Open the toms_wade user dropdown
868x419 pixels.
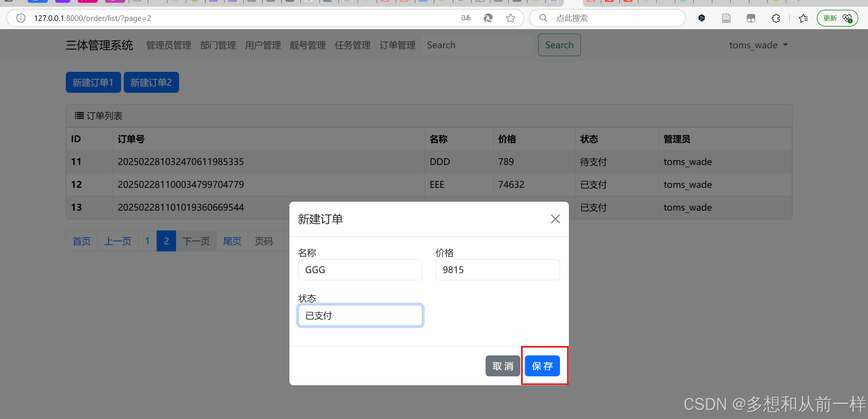pos(758,45)
